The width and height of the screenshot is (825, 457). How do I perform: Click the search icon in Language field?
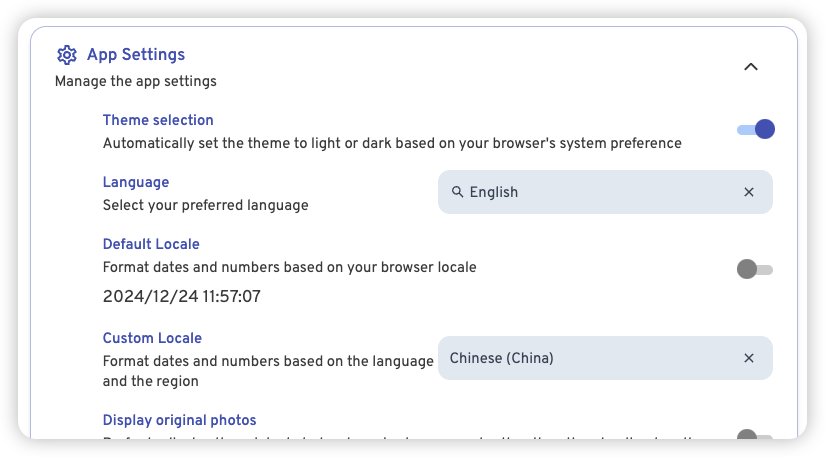point(457,192)
